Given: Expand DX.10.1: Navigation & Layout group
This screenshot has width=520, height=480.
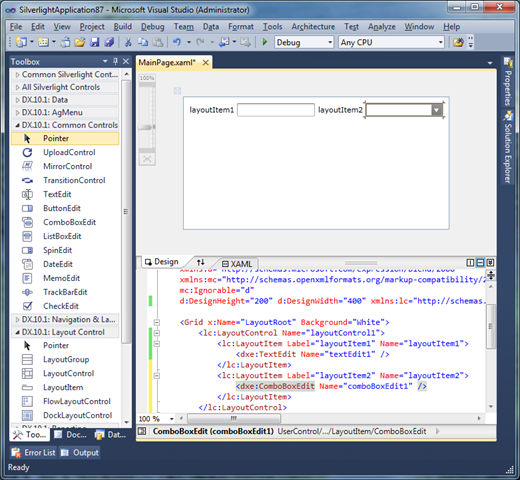Looking at the screenshot, I should [18, 320].
